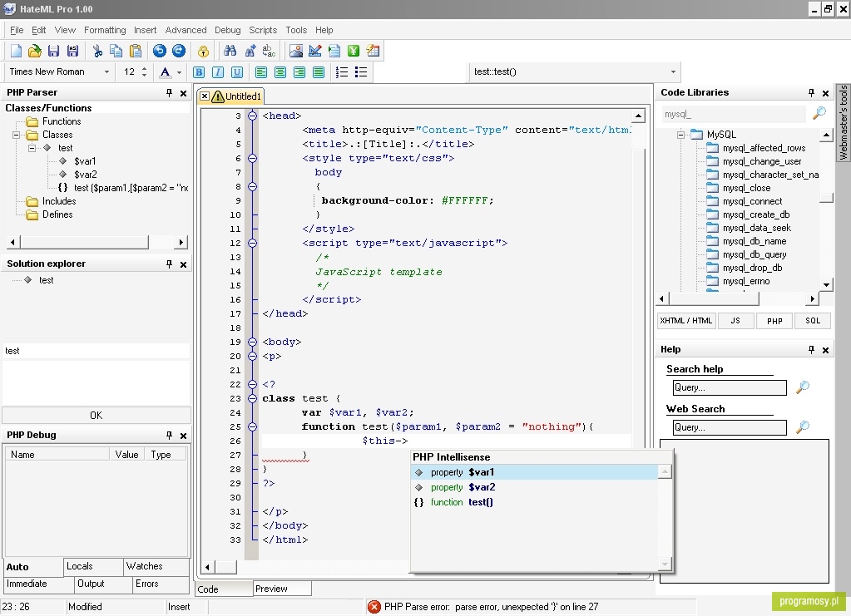Pin the Code Libraries panel

tap(811, 93)
